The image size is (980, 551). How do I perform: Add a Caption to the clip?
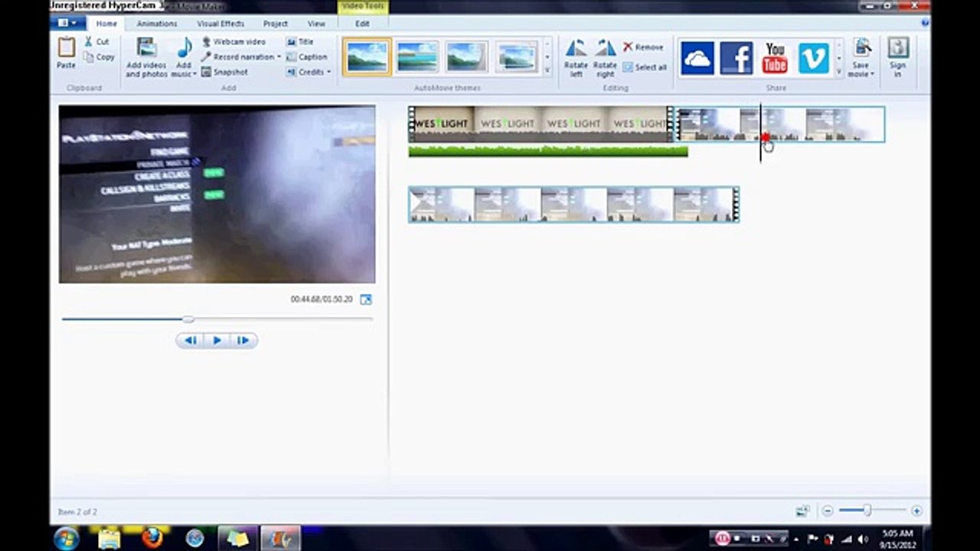[x=306, y=57]
